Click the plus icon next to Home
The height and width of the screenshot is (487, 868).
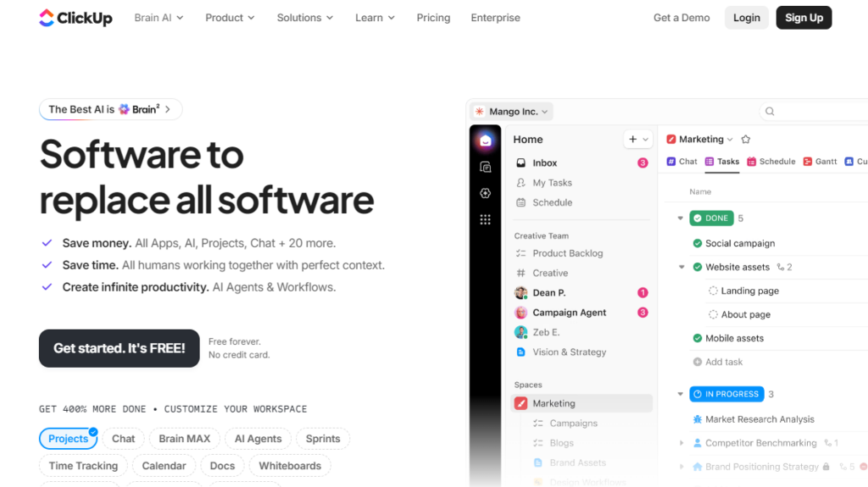coord(632,140)
